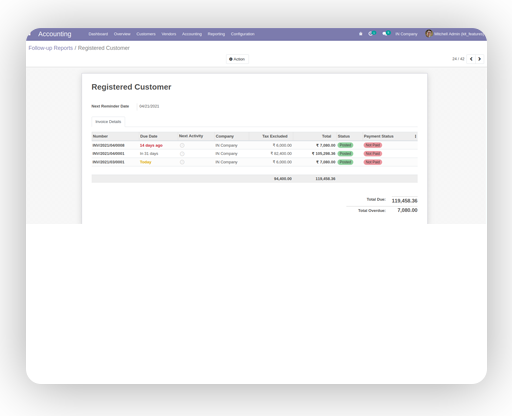
Task: Click IN Company cell in 'In 31 days' row
Action: coord(226,154)
